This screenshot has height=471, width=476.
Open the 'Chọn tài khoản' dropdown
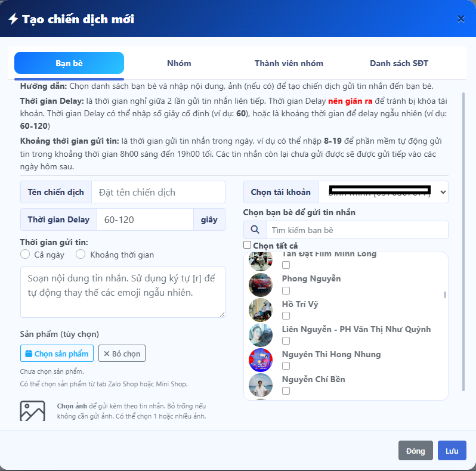pos(383,192)
